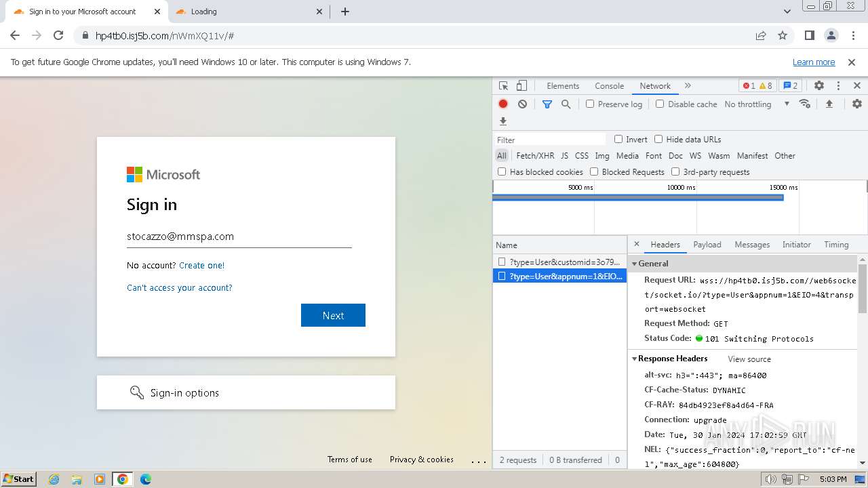Launch Internet Explorer from taskbar
The height and width of the screenshot is (488, 868).
54,479
